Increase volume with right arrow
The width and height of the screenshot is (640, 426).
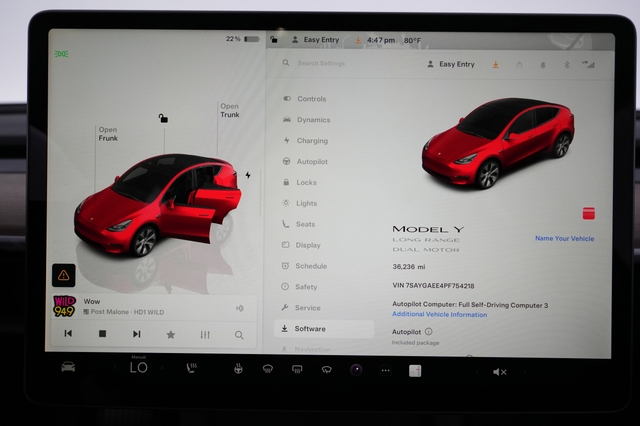point(524,372)
